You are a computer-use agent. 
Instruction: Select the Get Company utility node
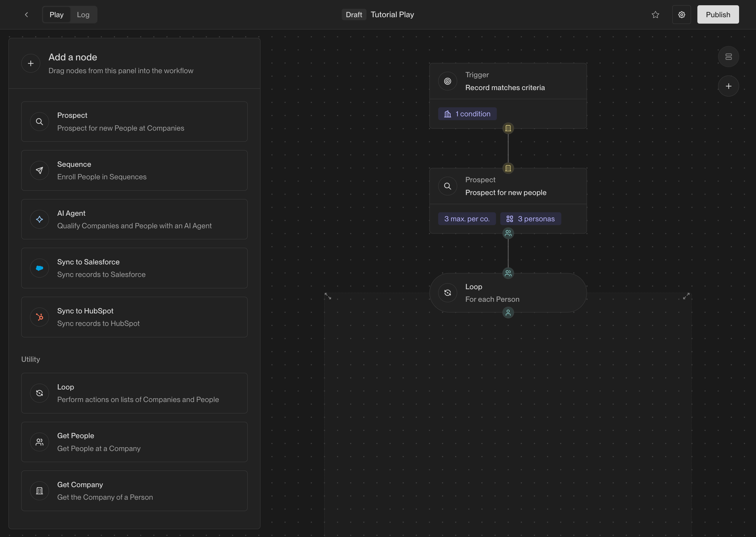tap(134, 491)
